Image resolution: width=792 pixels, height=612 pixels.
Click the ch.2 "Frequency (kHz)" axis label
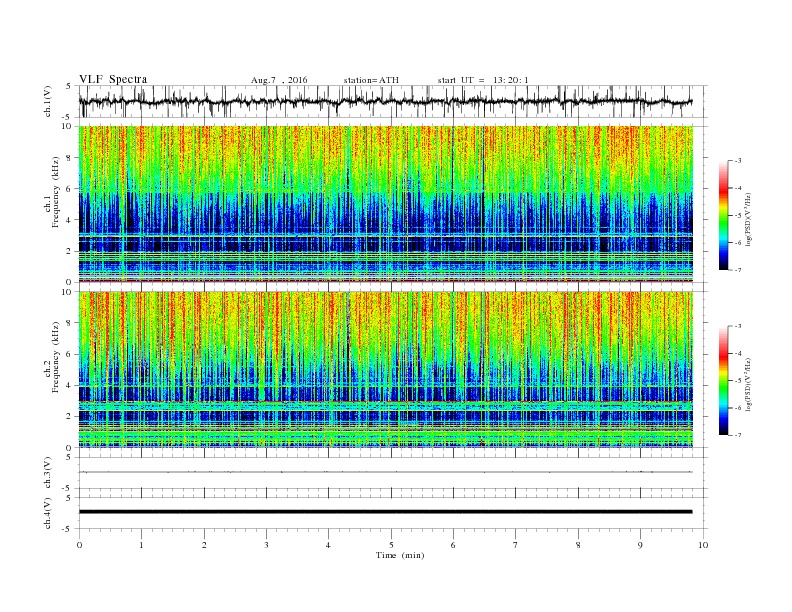[56, 358]
